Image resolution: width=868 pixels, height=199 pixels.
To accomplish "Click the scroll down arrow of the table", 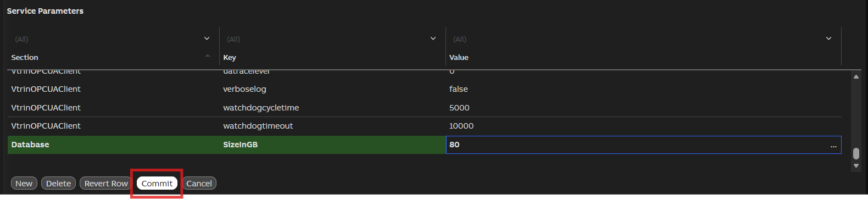I will [856, 165].
